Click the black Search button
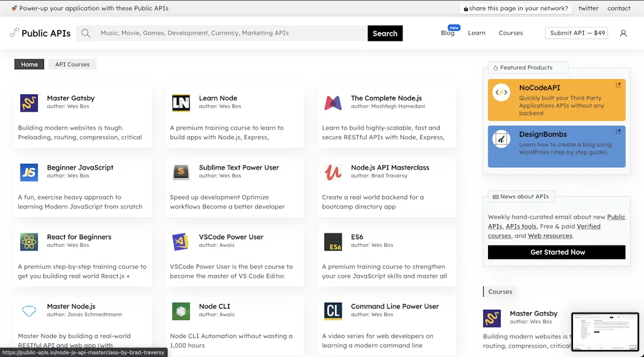The width and height of the screenshot is (644, 357). pyautogui.click(x=385, y=33)
